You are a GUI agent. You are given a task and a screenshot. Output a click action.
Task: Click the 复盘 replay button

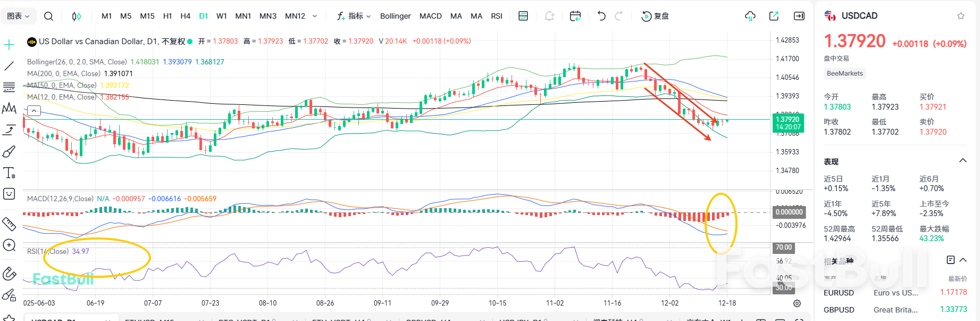coord(655,16)
